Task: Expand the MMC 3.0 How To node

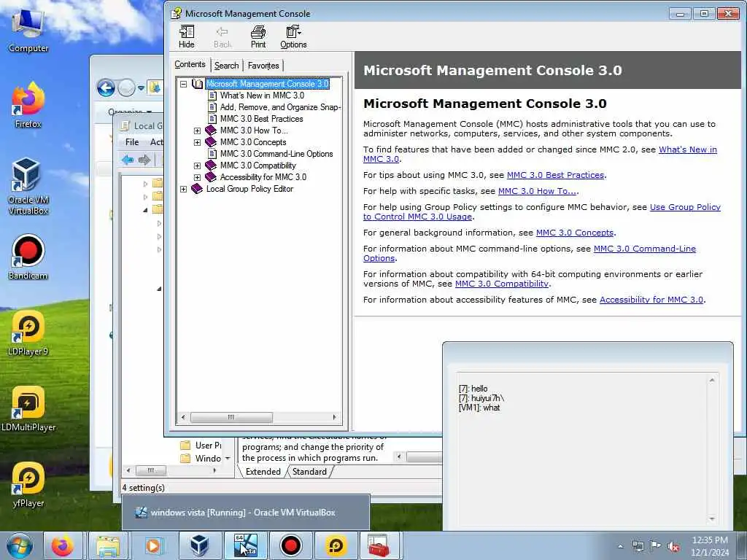Action: pos(197,131)
